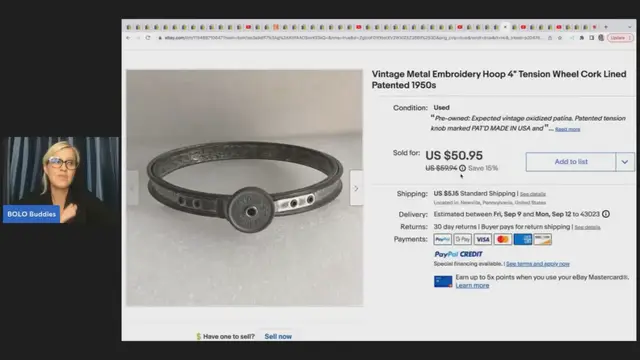Click the listing title Vintage Metal Embroidery Hoop
This screenshot has height=360, width=640.
point(499,80)
